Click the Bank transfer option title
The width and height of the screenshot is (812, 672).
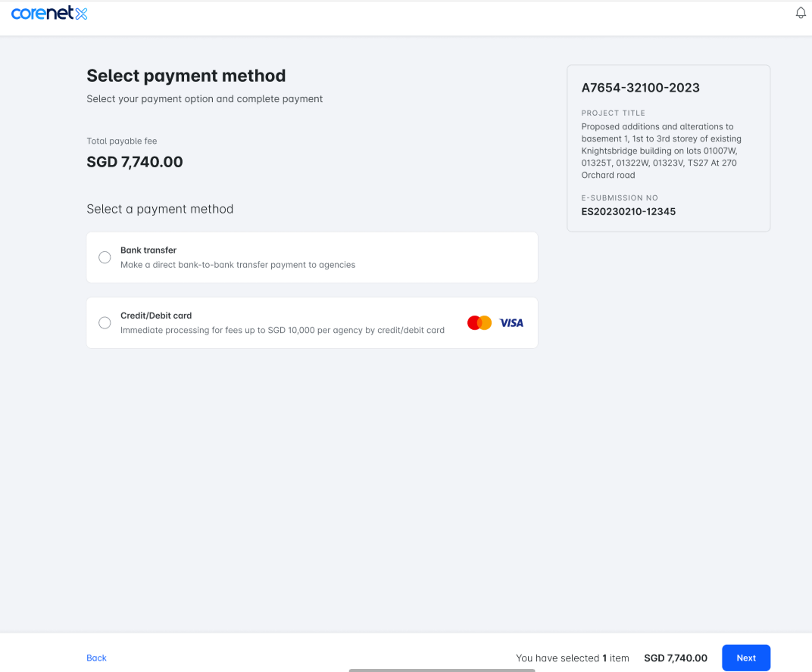[148, 250]
